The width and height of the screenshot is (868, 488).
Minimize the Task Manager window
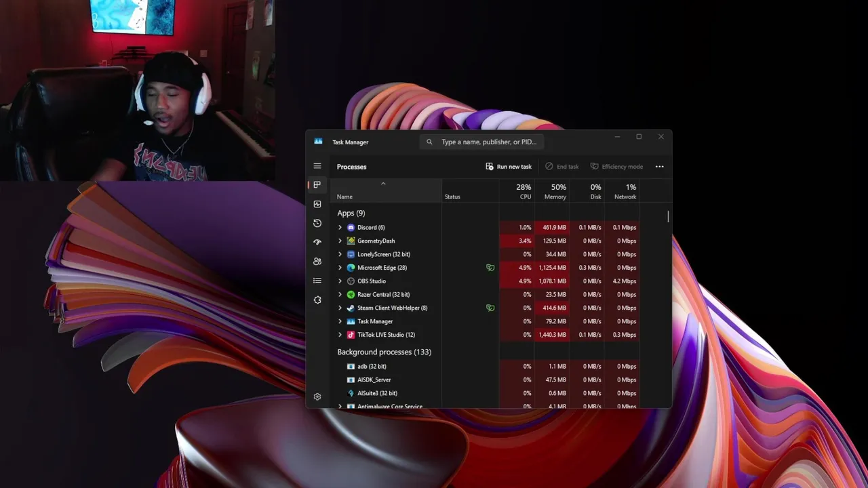[x=617, y=137]
